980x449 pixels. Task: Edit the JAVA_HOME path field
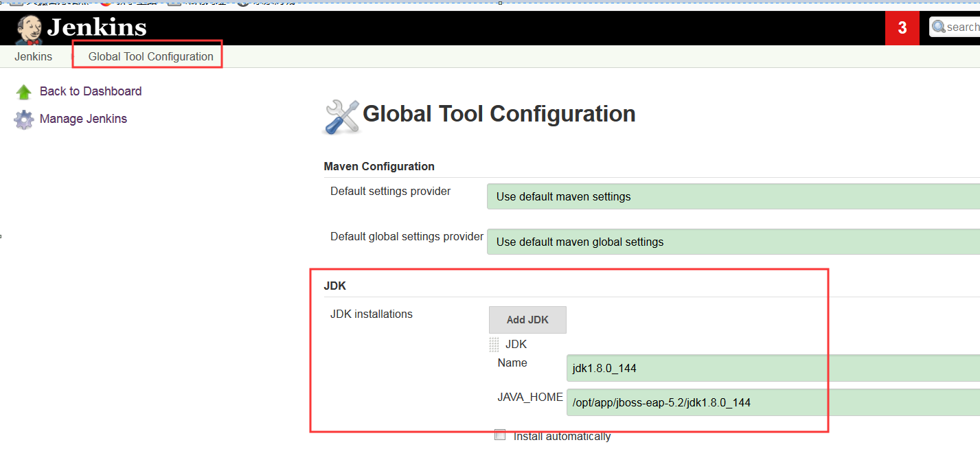point(773,402)
